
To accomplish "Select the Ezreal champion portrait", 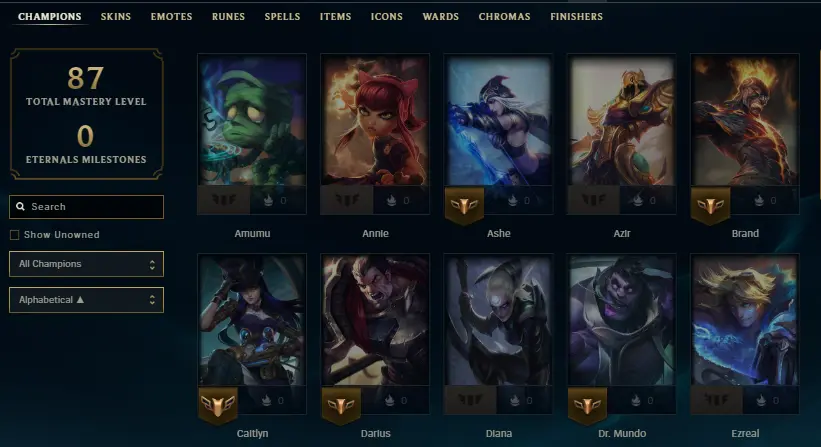I will (x=745, y=320).
